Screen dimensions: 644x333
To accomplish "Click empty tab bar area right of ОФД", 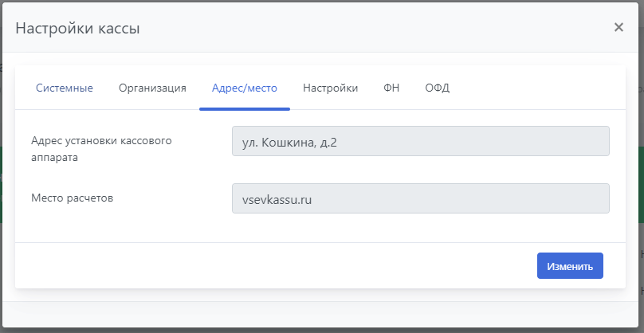I will coord(542,88).
